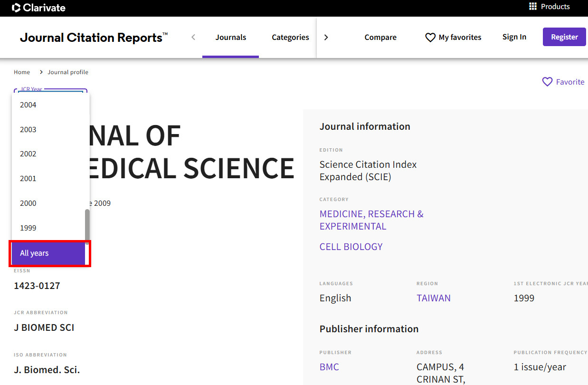Open the Compare menu item
This screenshot has width=588, height=385.
coord(380,37)
